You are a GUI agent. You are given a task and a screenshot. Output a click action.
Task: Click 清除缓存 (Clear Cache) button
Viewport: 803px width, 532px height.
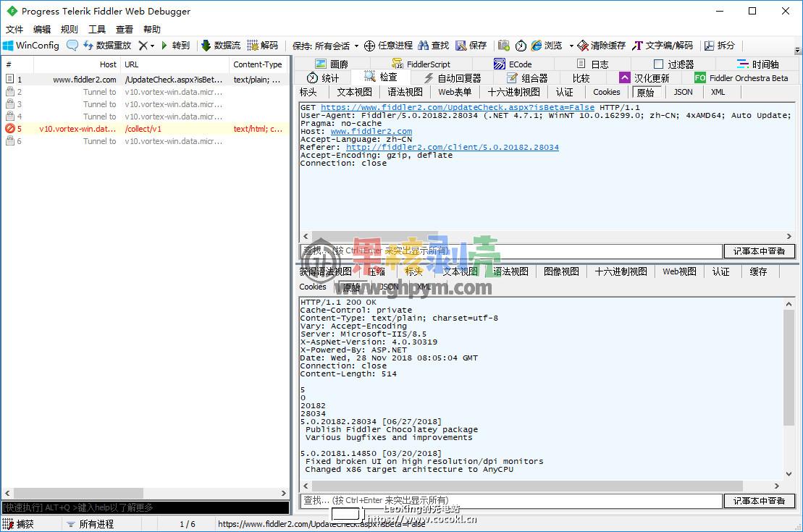(601, 46)
